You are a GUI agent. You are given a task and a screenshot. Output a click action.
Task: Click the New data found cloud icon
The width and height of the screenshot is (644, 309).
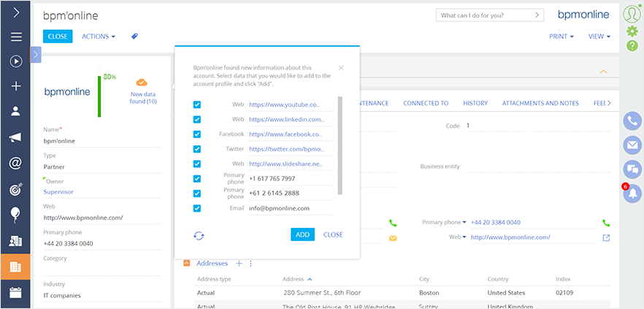point(142,83)
